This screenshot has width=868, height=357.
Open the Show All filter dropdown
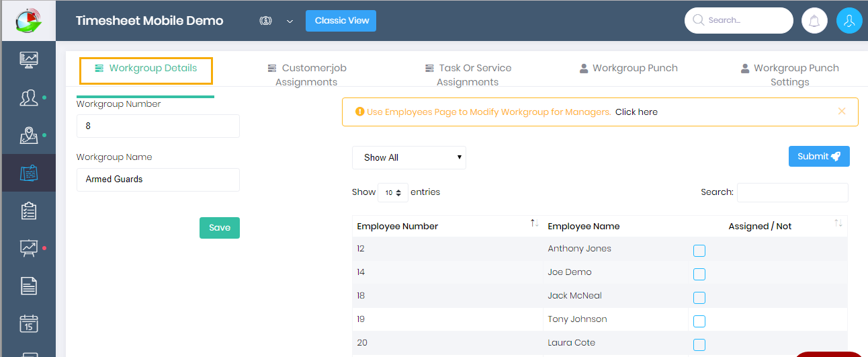pos(409,157)
